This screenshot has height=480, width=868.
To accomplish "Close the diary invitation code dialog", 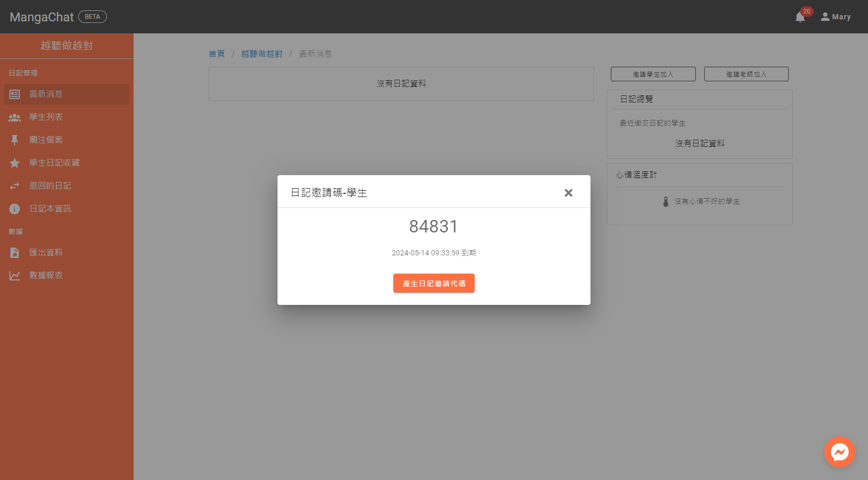I will coord(569,193).
